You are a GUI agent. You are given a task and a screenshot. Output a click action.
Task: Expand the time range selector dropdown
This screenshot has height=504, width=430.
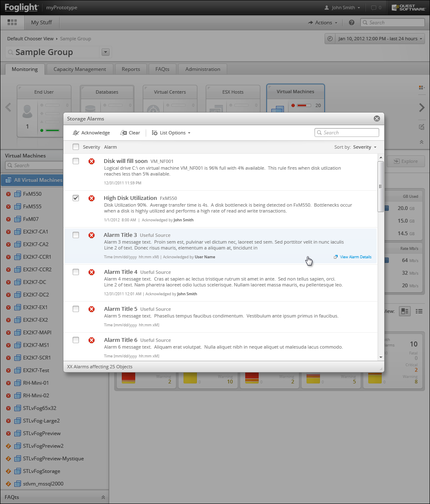coord(375,39)
